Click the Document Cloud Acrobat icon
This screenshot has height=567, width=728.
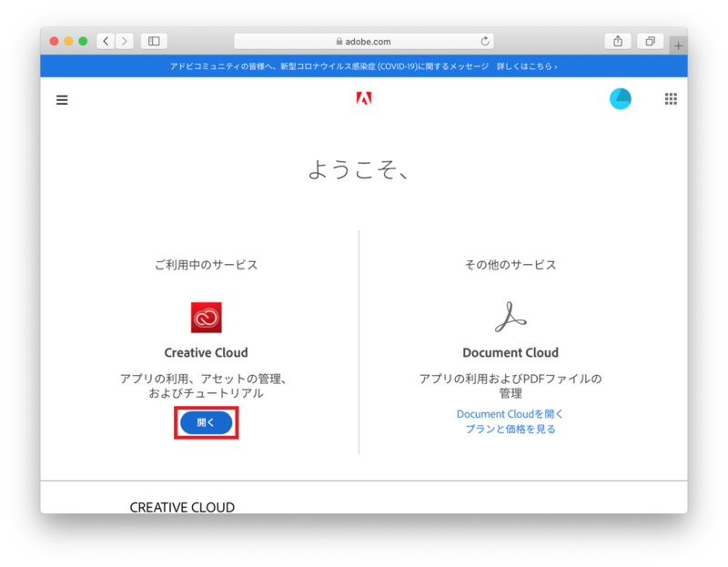[511, 317]
